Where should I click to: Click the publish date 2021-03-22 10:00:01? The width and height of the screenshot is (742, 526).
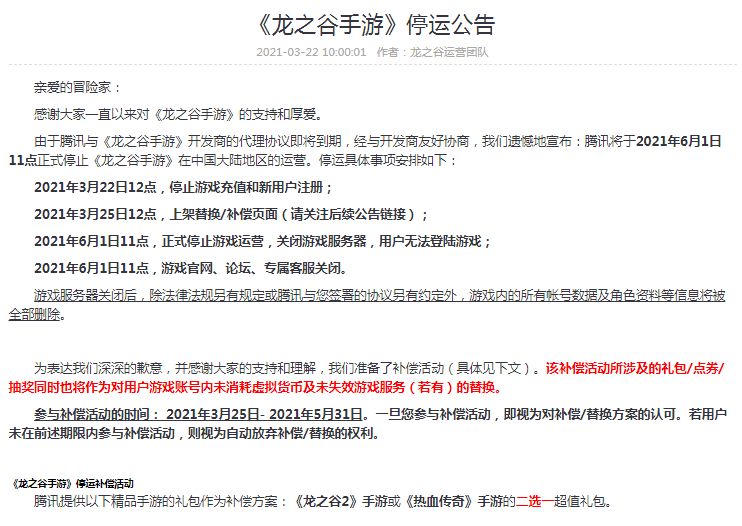point(311,52)
